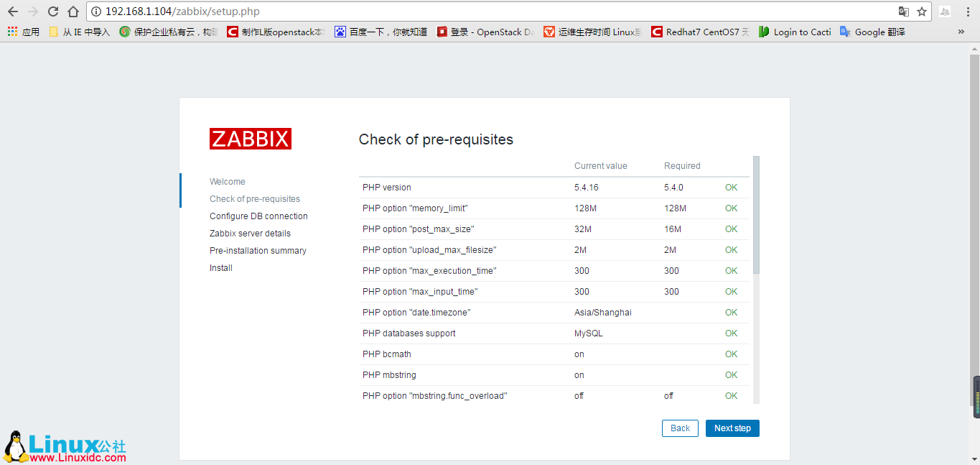Viewport: 980px width, 465px height.
Task: Click the Back button
Action: [x=679, y=428]
